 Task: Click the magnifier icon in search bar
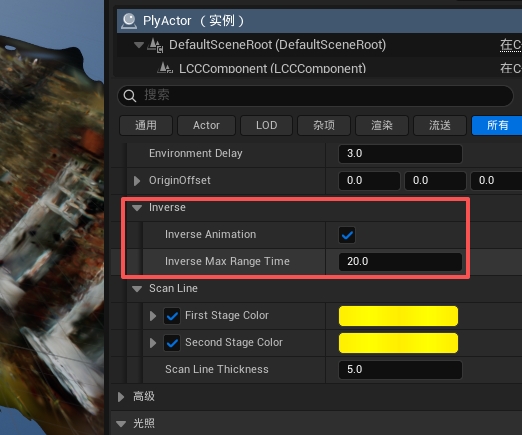[x=129, y=96]
